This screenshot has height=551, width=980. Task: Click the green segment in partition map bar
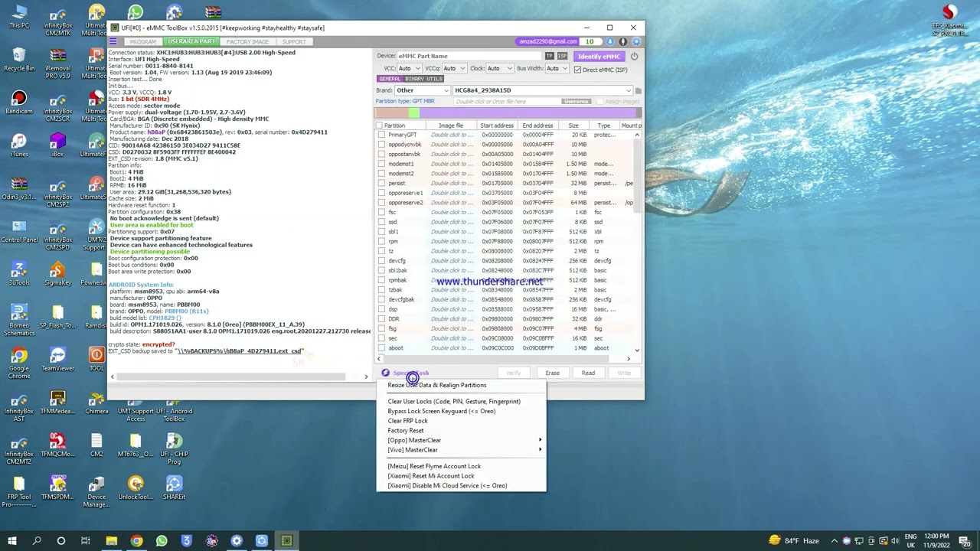point(414,113)
